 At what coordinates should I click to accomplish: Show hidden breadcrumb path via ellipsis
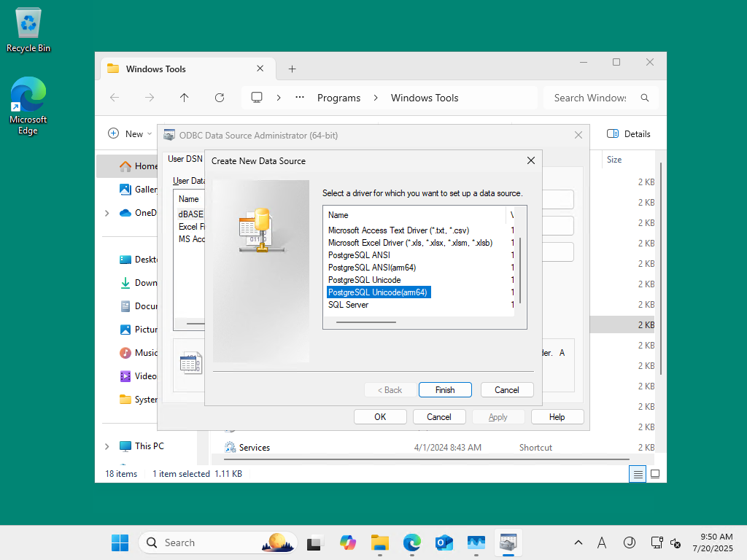[x=300, y=97]
